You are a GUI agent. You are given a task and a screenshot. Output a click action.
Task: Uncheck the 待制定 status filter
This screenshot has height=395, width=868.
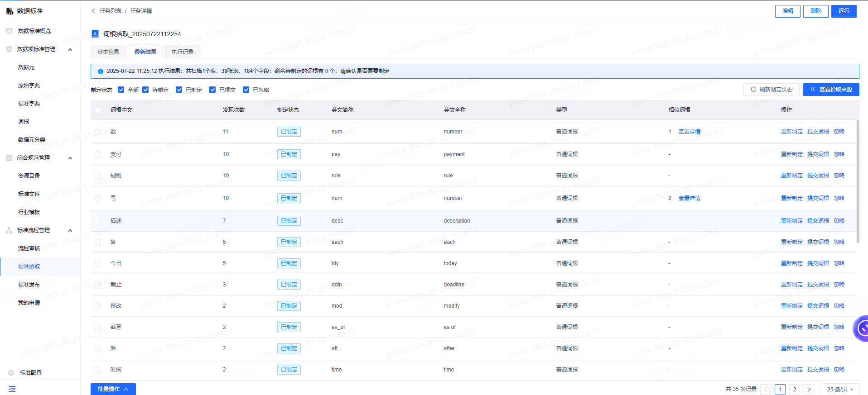(x=145, y=90)
